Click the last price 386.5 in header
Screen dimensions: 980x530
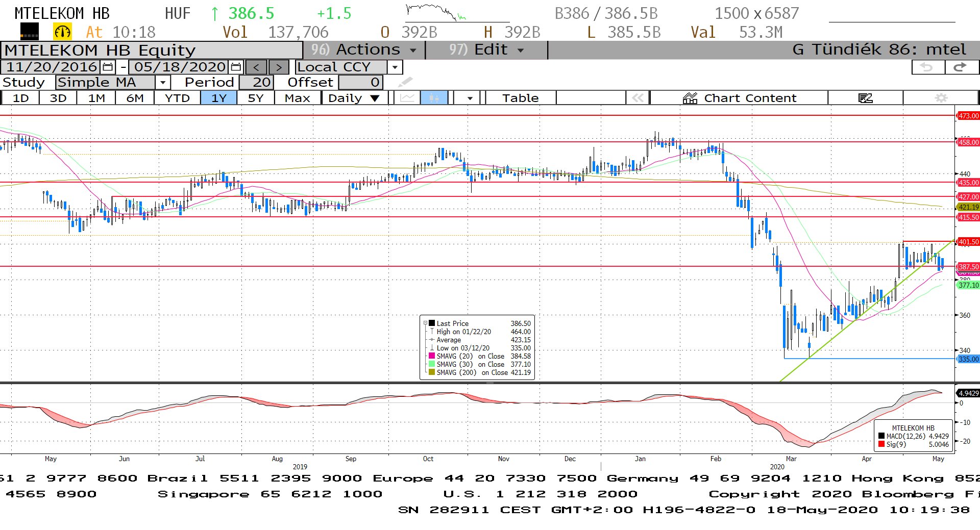pos(251,13)
